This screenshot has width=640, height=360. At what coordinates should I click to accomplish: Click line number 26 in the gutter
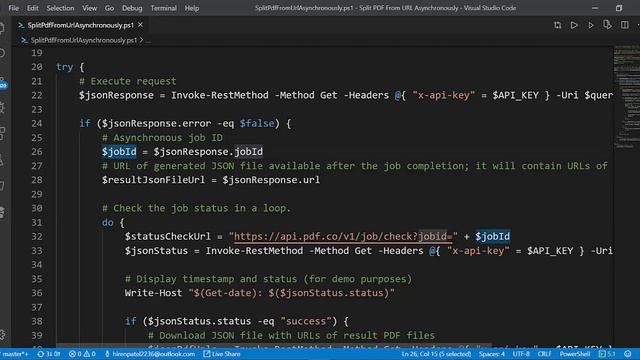37,151
